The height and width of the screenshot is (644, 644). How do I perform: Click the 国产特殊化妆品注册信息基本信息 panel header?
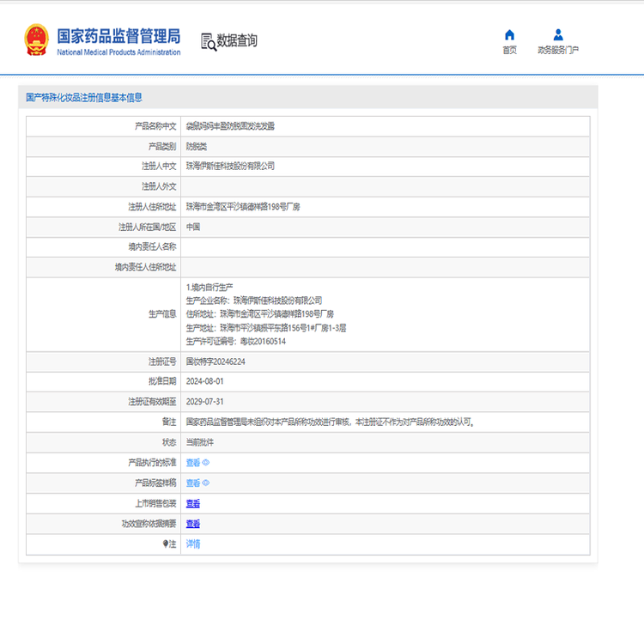[x=84, y=97]
